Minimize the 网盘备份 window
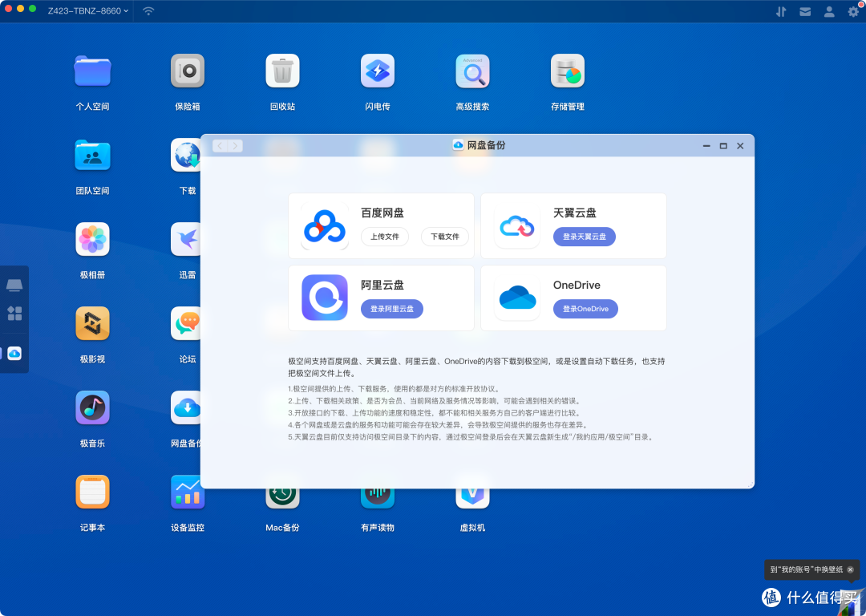 click(x=706, y=146)
